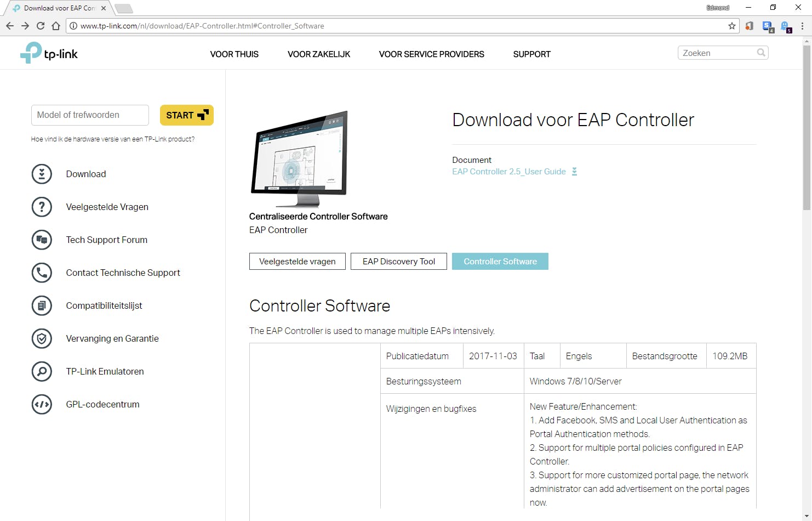Click the Download voor EAP Controller heading
The image size is (812, 521).
click(x=573, y=120)
